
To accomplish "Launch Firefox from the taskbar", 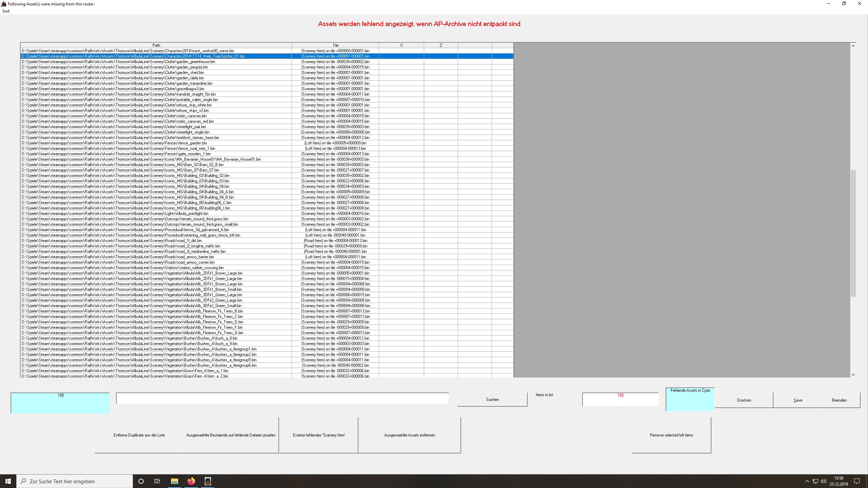I will pos(191,481).
